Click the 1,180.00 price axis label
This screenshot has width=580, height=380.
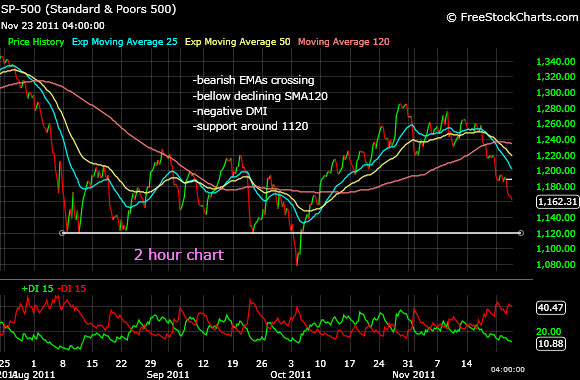coord(556,186)
